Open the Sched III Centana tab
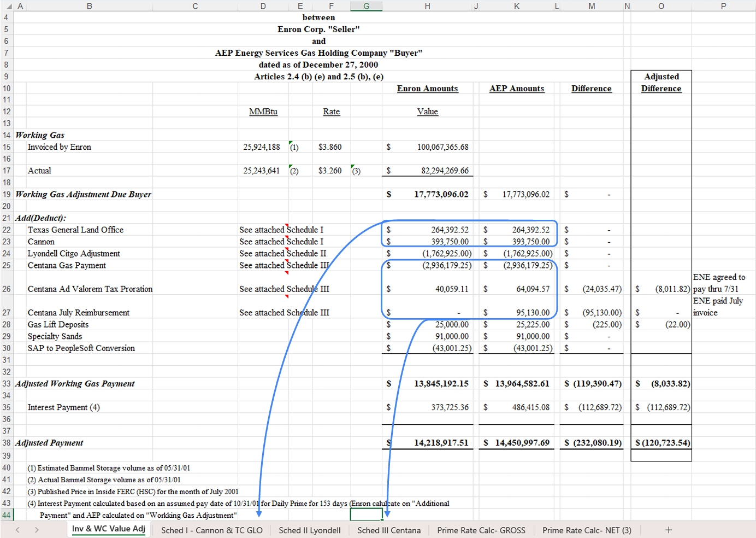The height and width of the screenshot is (538, 756). (389, 530)
